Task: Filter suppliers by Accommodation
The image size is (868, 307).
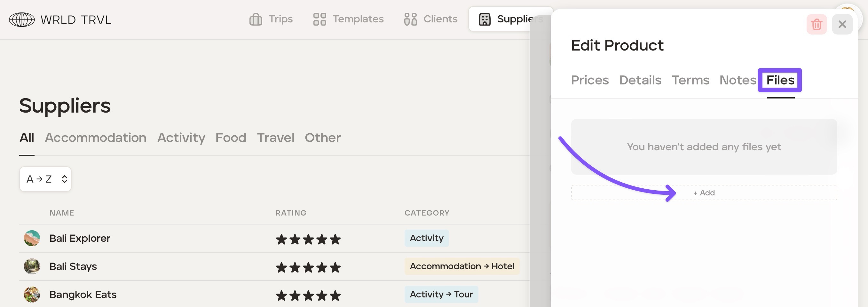Action: click(x=95, y=138)
